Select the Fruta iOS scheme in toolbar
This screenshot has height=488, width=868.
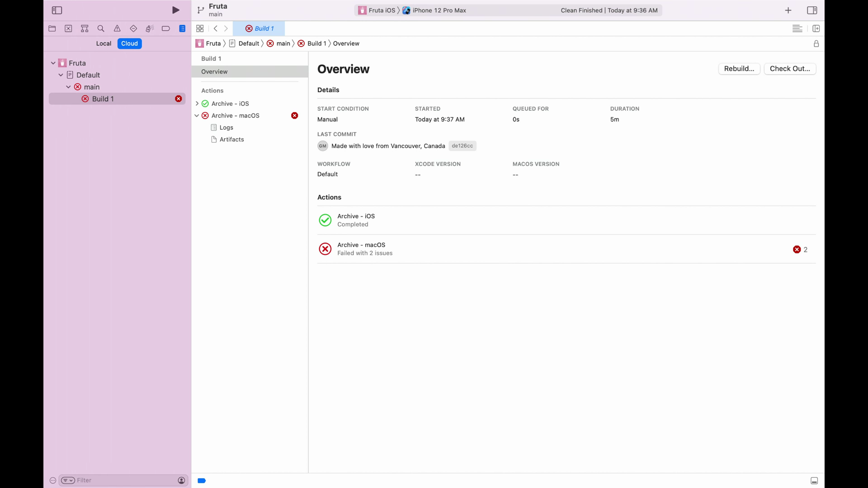click(x=377, y=10)
